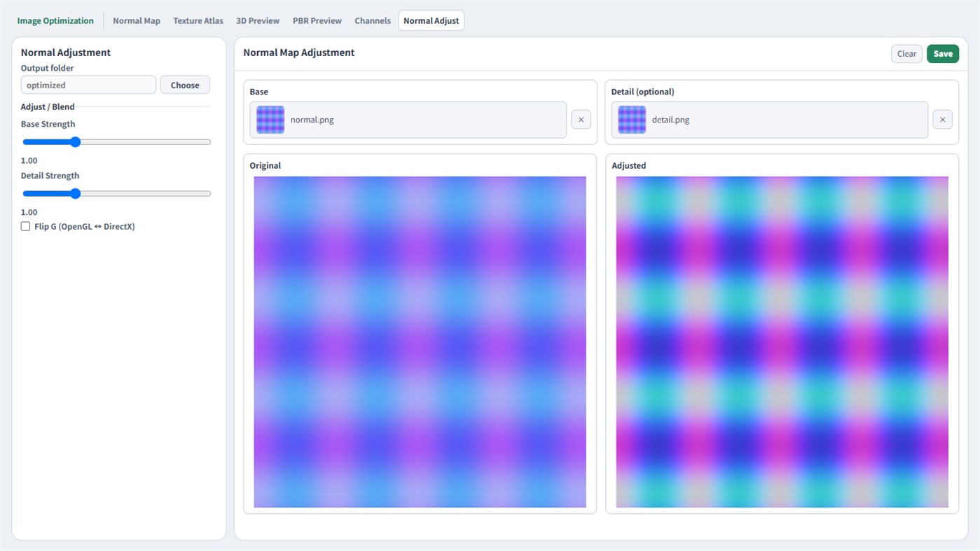Click the Original preview label

pos(265,166)
